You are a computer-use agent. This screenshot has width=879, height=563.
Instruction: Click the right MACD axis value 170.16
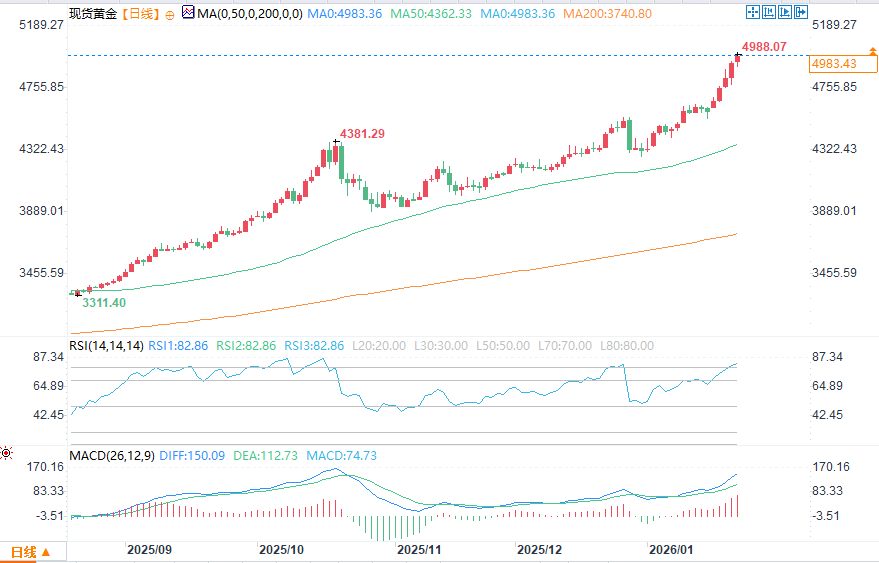click(831, 467)
